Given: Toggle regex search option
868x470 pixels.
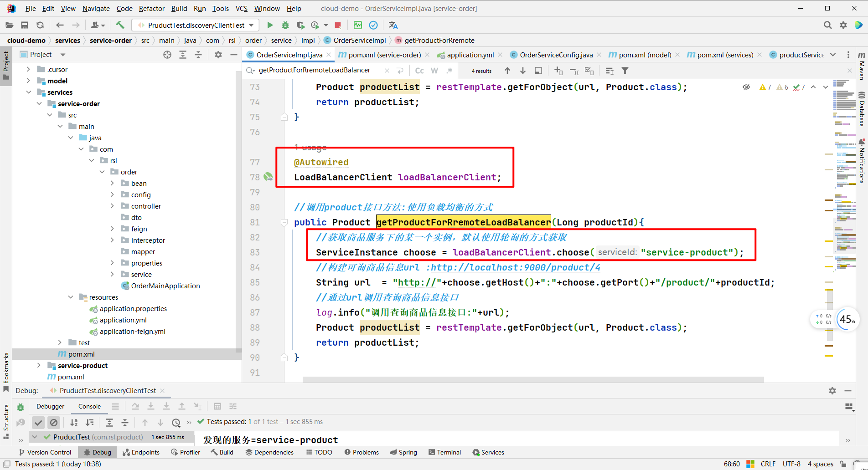Looking at the screenshot, I should point(449,71).
